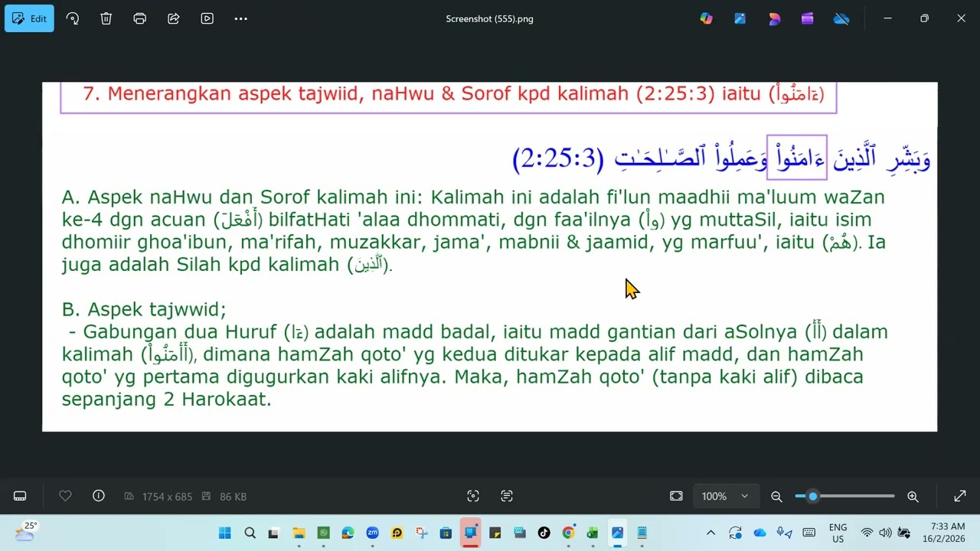This screenshot has height=551, width=980.
Task: Open Wi-Fi network settings in tray
Action: point(867,533)
